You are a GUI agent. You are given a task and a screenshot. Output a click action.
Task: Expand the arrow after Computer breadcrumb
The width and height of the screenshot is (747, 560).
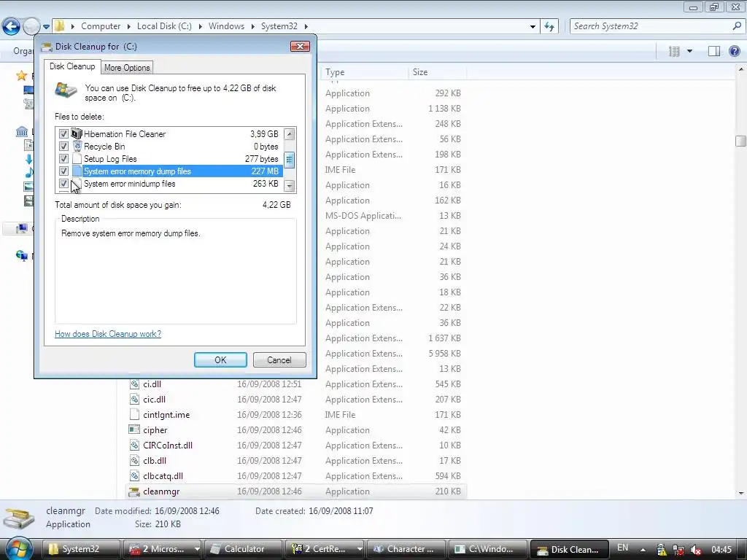click(x=128, y=26)
